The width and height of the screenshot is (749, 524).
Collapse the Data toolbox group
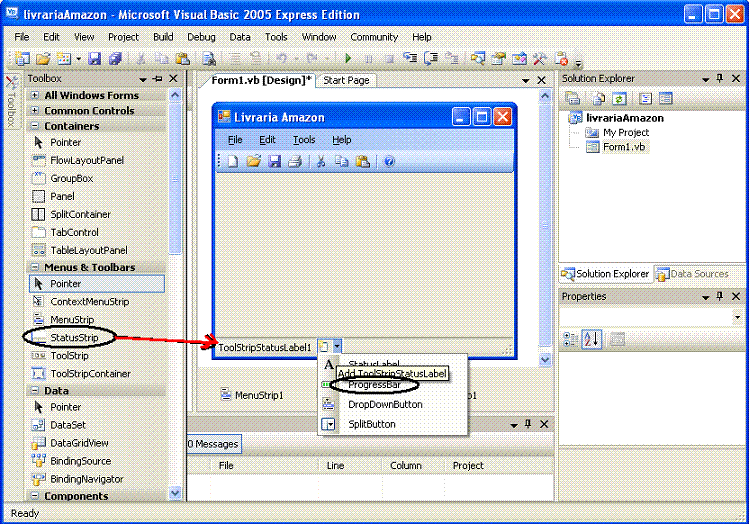pyautogui.click(x=35, y=390)
